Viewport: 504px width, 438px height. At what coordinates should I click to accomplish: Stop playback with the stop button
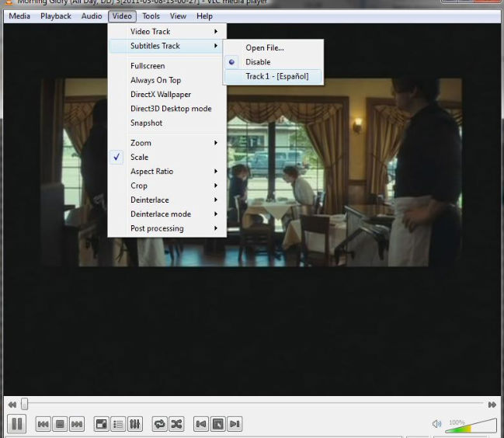(60, 424)
